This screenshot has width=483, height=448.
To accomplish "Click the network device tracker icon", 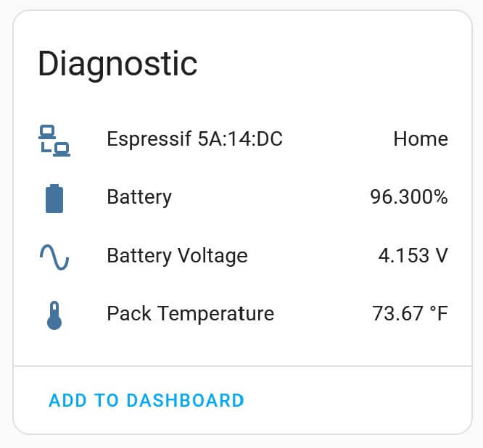I will (x=54, y=140).
